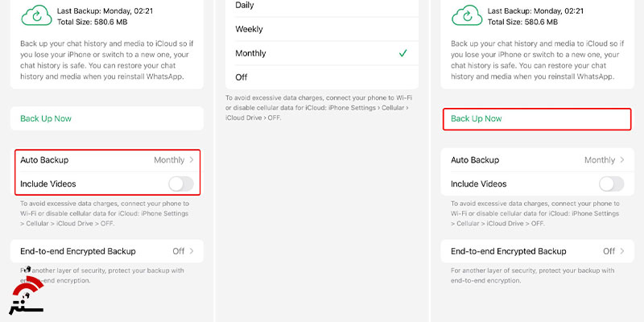This screenshot has height=322, width=644.
Task: Tap the data charges note in middle panel
Action: coord(317,108)
